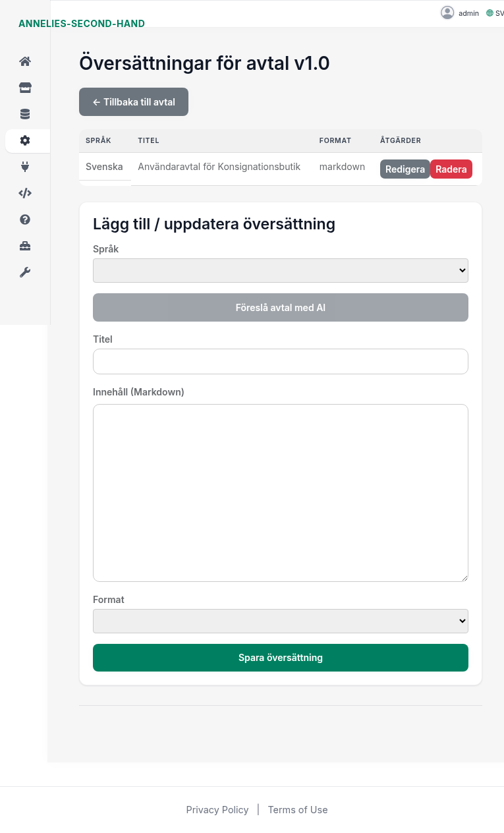This screenshot has width=504, height=833.
Task: Open the code brackets icon in the sidebar
Action: coord(24,193)
